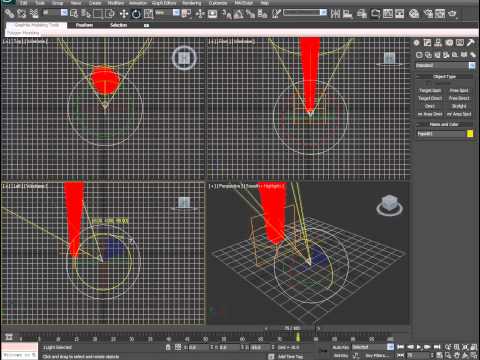
Task: Enable the AutoGrid checkbox
Action: point(428,83)
